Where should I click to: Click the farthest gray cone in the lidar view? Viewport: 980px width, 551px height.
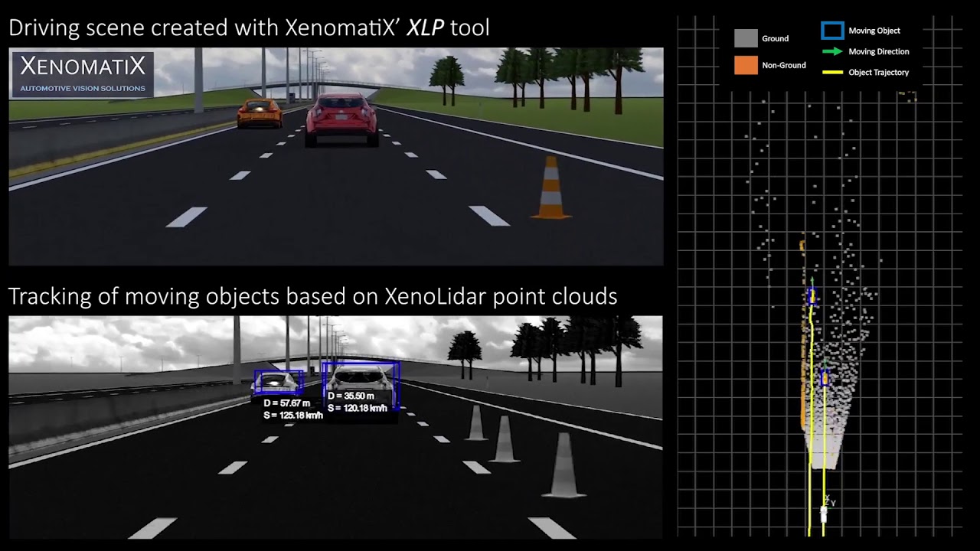tap(476, 422)
